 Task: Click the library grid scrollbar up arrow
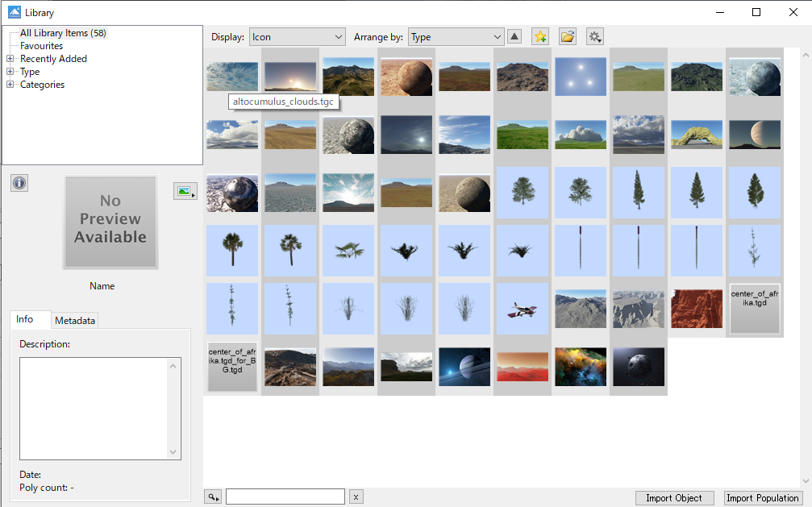806,54
